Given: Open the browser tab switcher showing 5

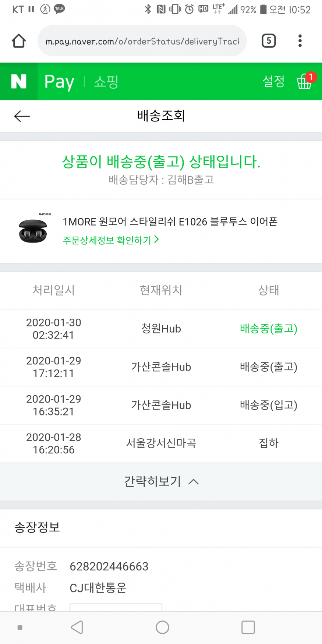Looking at the screenshot, I should pyautogui.click(x=269, y=41).
